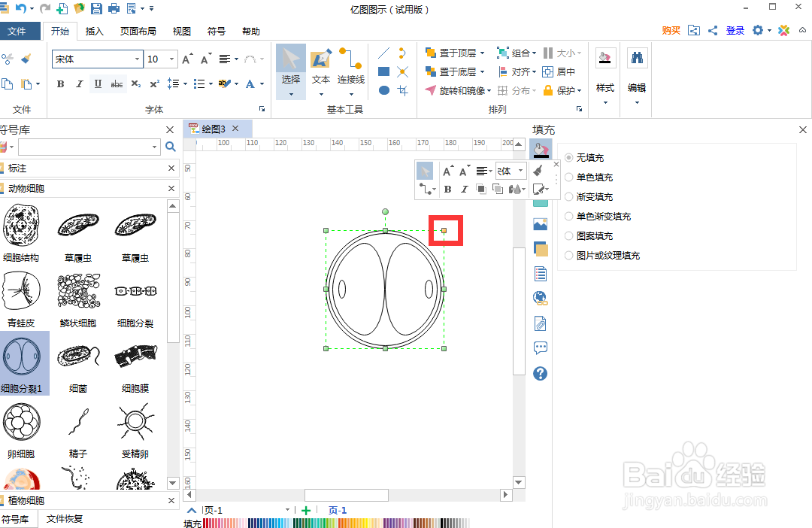Activate the ellipse drawing tool

pos(383,90)
